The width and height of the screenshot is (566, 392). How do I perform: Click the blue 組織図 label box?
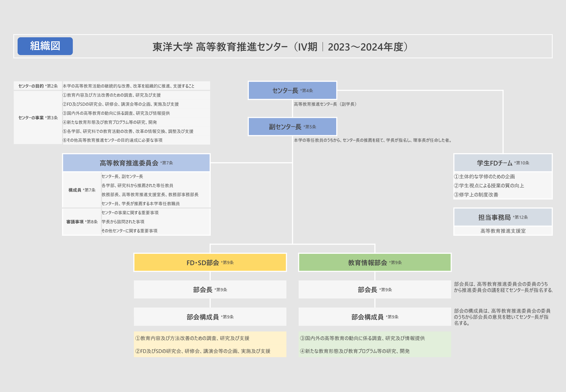pyautogui.click(x=45, y=46)
